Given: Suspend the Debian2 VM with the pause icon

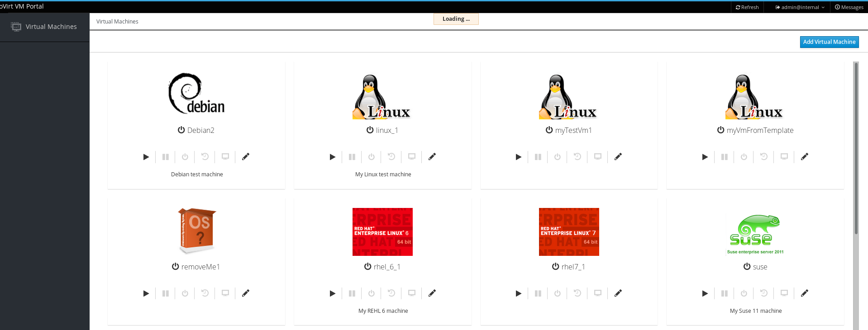Looking at the screenshot, I should point(166,157).
